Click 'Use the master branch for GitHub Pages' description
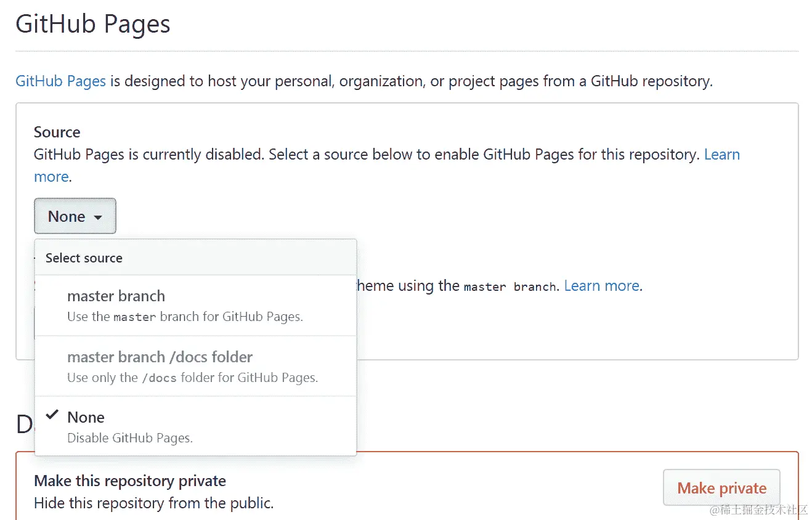The height and width of the screenshot is (520, 812). tap(185, 317)
